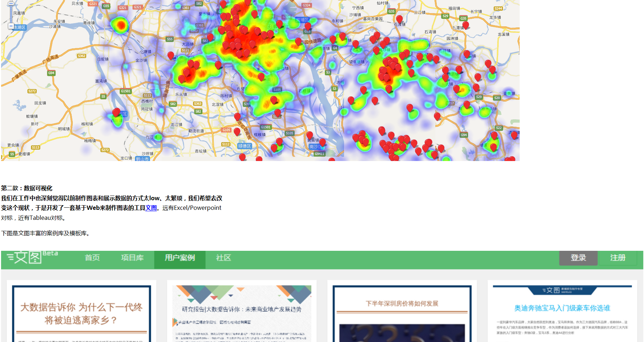Click the blue airport icon at 佛山机场
The width and height of the screenshot is (644, 342).
coord(175,58)
